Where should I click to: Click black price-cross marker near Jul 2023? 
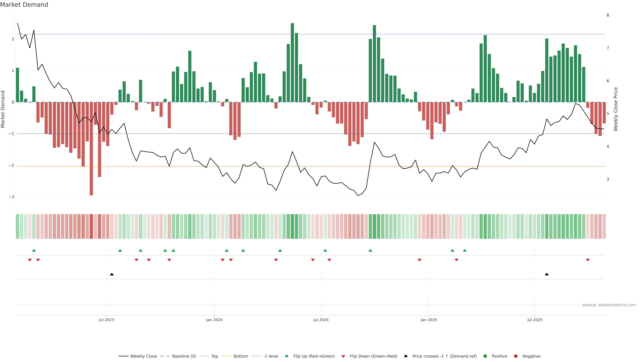coord(112,274)
